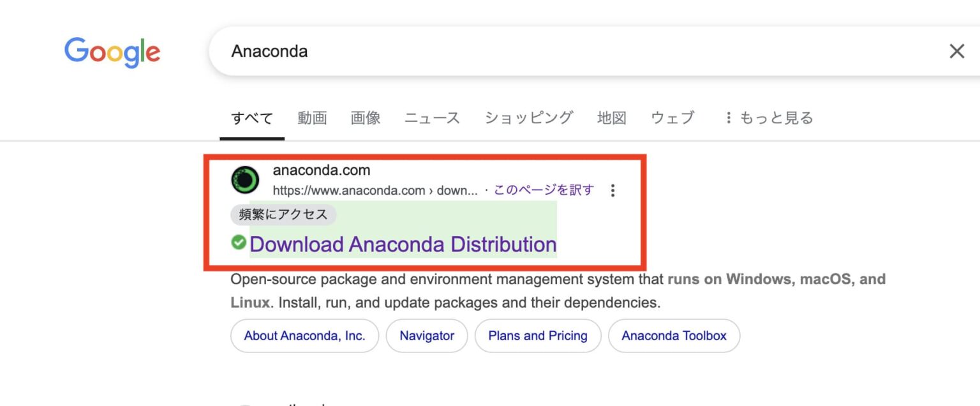Click the Google logo
Viewport: 980px width, 406px height.
coord(112,52)
